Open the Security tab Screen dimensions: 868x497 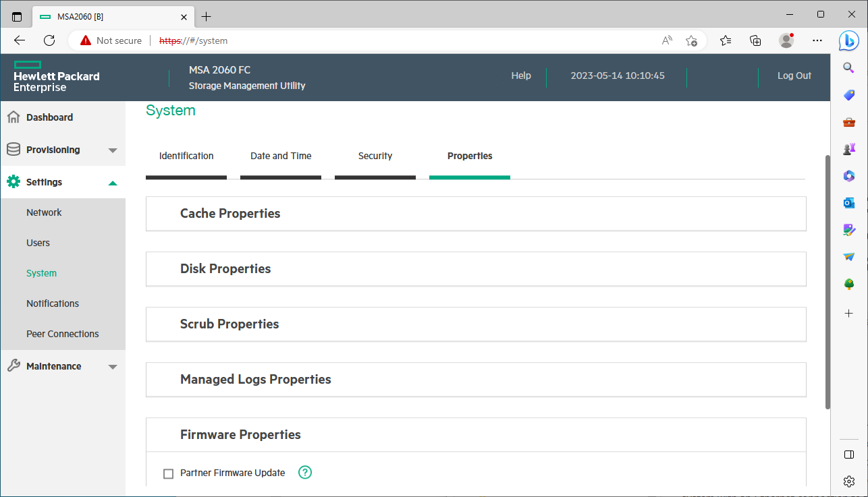click(x=375, y=156)
